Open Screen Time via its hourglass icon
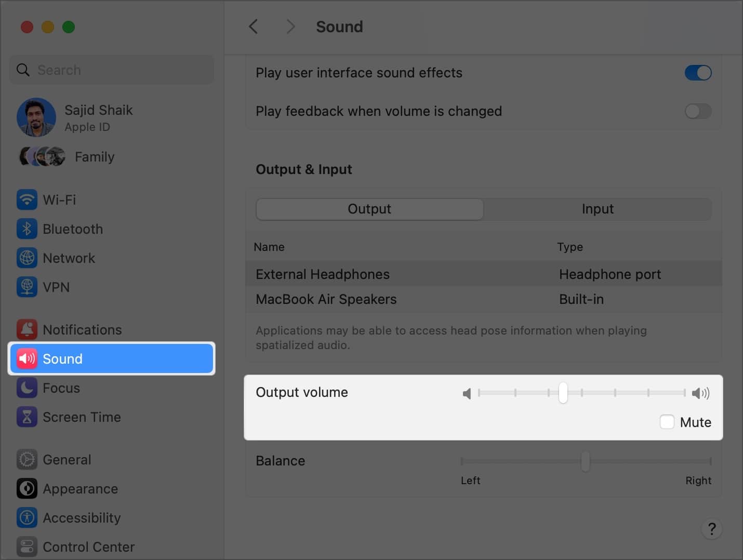 pos(26,417)
